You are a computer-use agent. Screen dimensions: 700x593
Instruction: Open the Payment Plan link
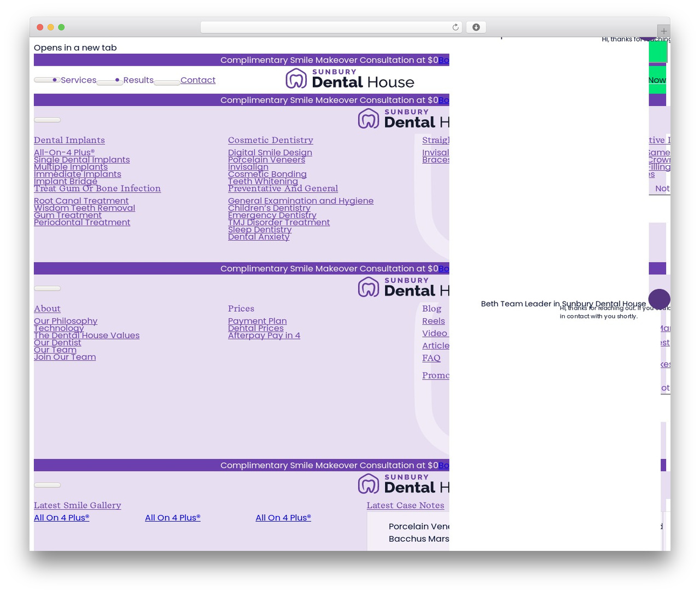257,321
